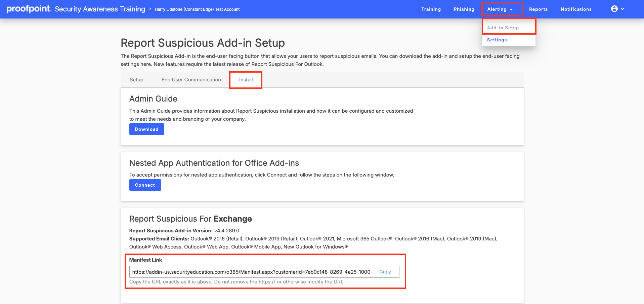Go to the Phishing menu
Viewport: 644px width, 304px height.
pos(464,9)
